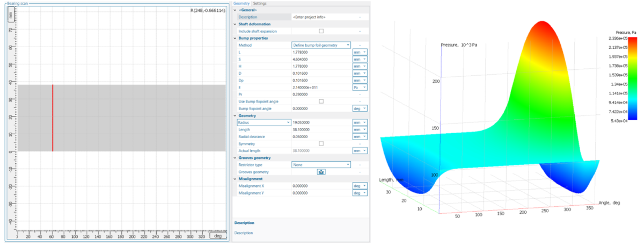Screen dimensions: 644x246
Task: Edit the Radius value 19.050000
Action: tap(321, 122)
